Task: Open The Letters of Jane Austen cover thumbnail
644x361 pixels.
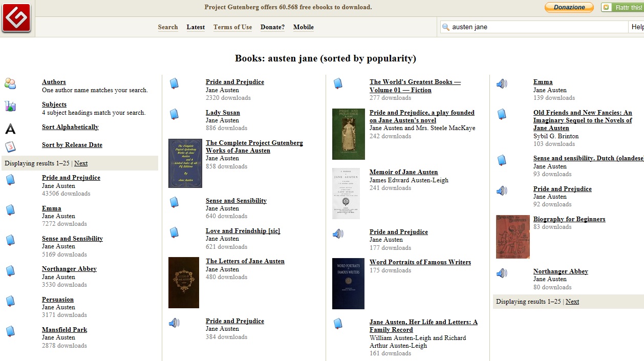Action: pyautogui.click(x=184, y=283)
